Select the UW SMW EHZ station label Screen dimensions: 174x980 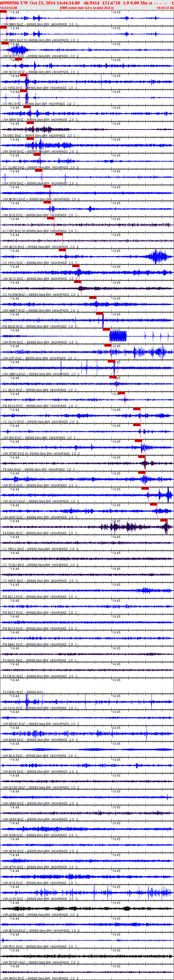[x=40, y=120]
